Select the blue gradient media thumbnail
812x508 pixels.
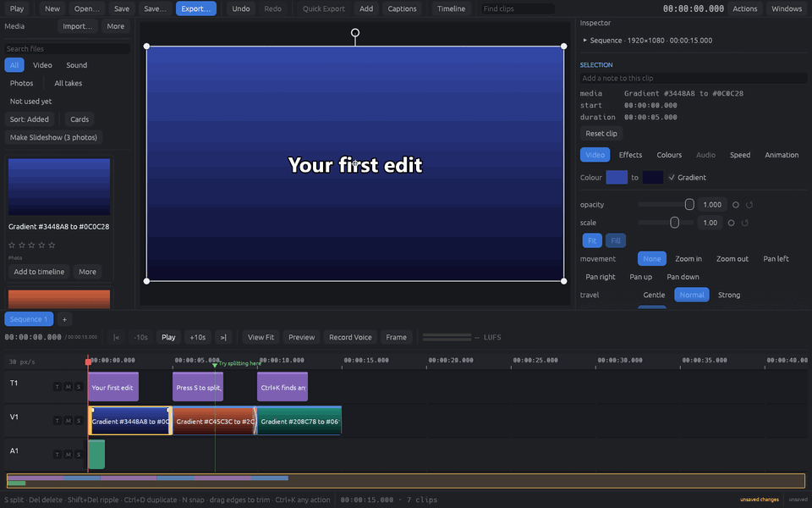[x=59, y=187]
